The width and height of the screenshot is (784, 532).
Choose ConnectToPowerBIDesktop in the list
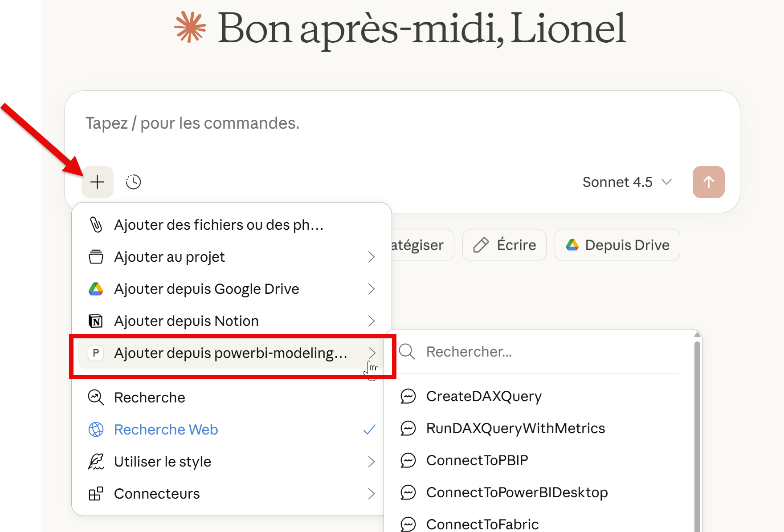517,492
